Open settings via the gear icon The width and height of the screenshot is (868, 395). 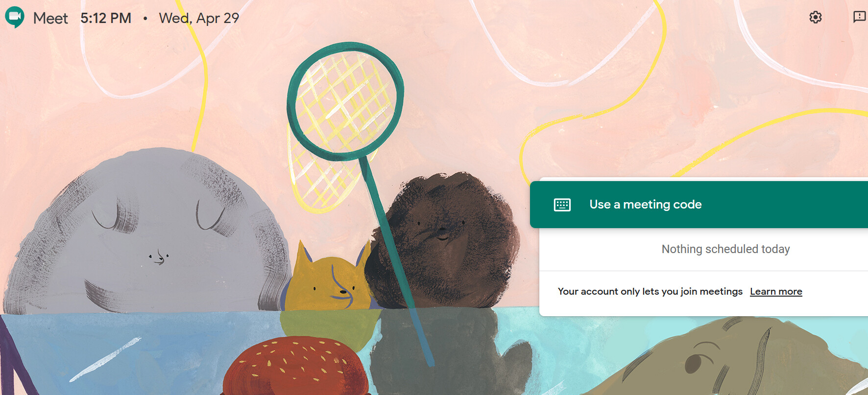[x=816, y=18]
